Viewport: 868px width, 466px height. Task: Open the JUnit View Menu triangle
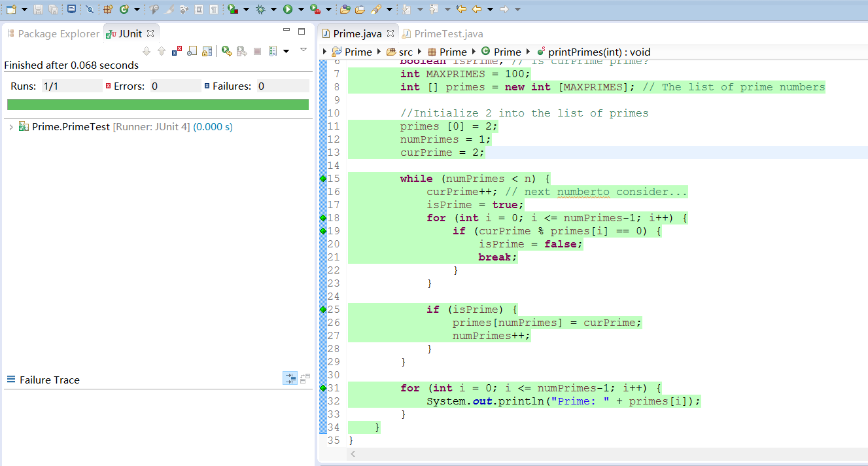303,50
